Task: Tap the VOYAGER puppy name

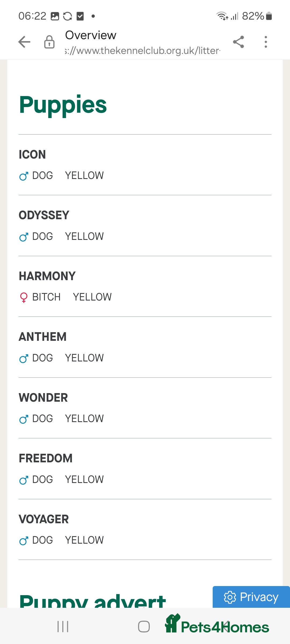Action: tap(44, 519)
